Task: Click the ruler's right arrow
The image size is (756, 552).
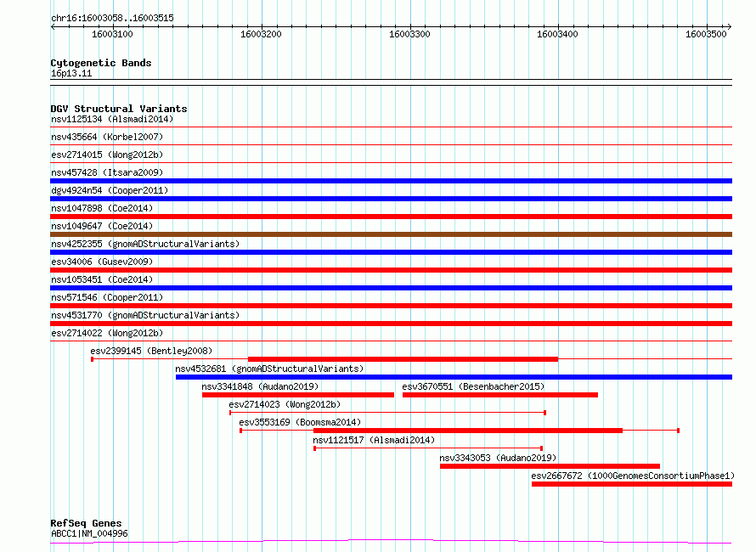Action: click(730, 26)
